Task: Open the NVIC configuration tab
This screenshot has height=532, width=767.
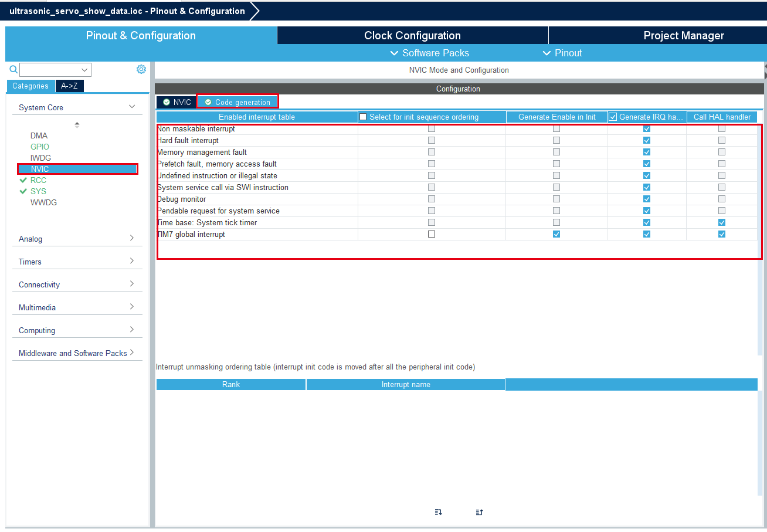Action: tap(177, 102)
